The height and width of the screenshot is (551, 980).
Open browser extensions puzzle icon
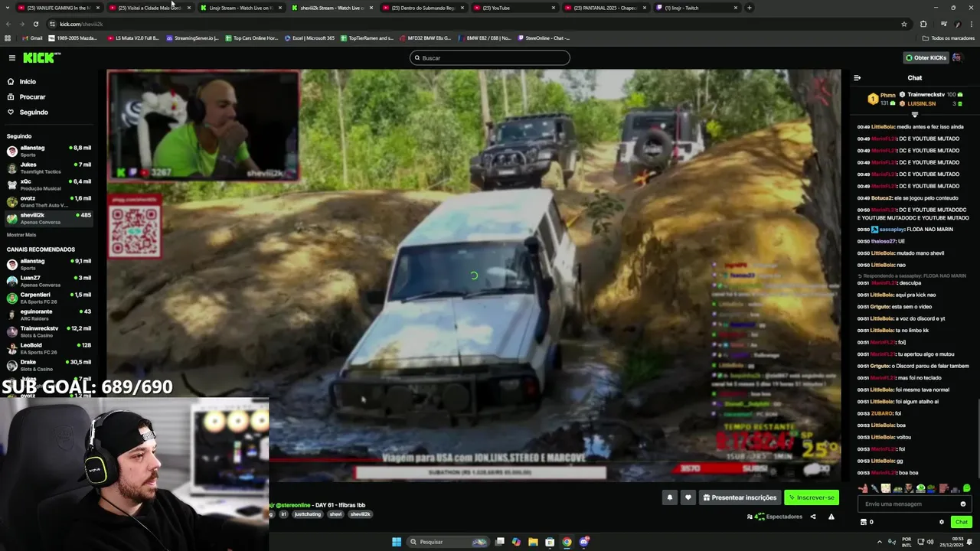click(923, 24)
